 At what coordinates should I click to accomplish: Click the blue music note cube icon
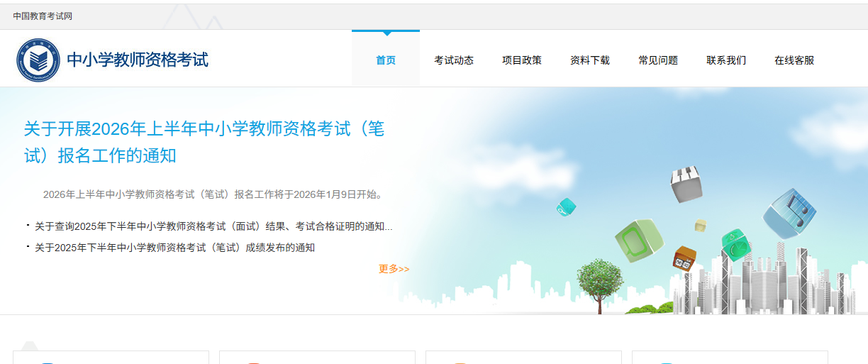(x=789, y=212)
